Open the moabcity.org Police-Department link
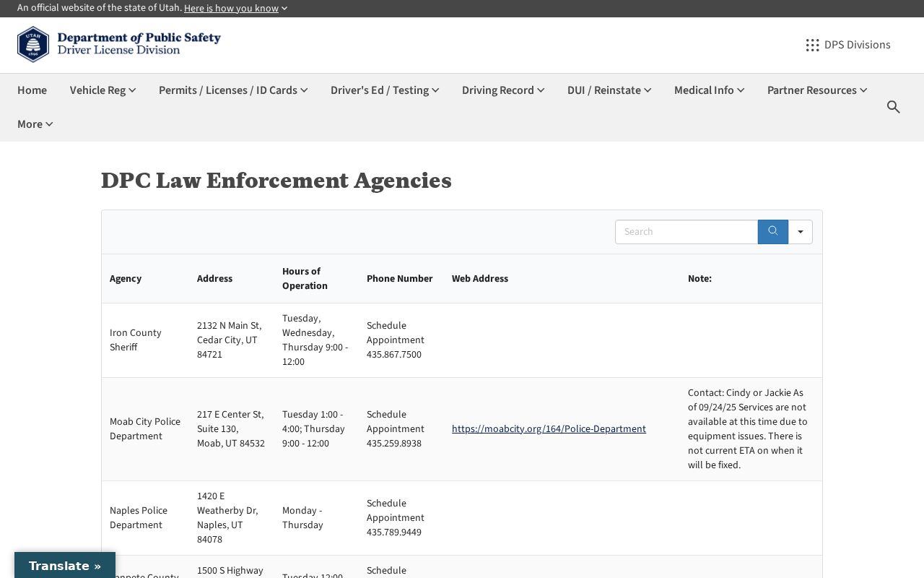The image size is (924, 578). (x=549, y=429)
